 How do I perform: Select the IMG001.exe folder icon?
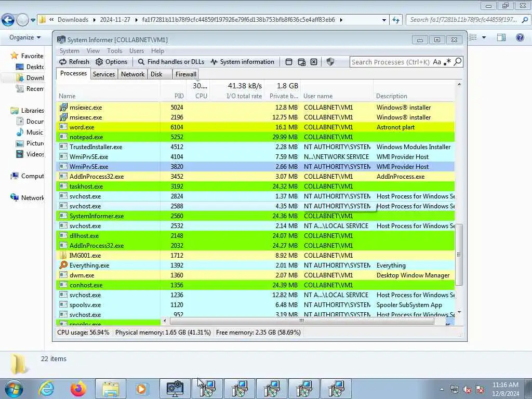coord(63,255)
